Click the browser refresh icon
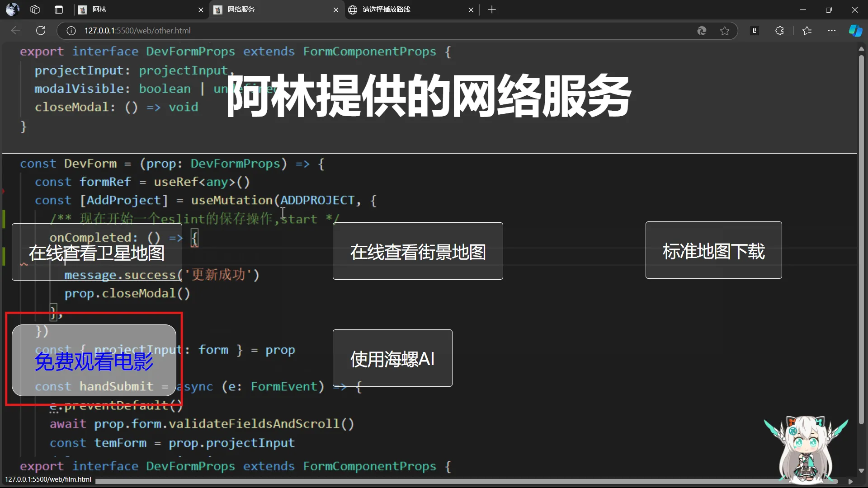 41,30
